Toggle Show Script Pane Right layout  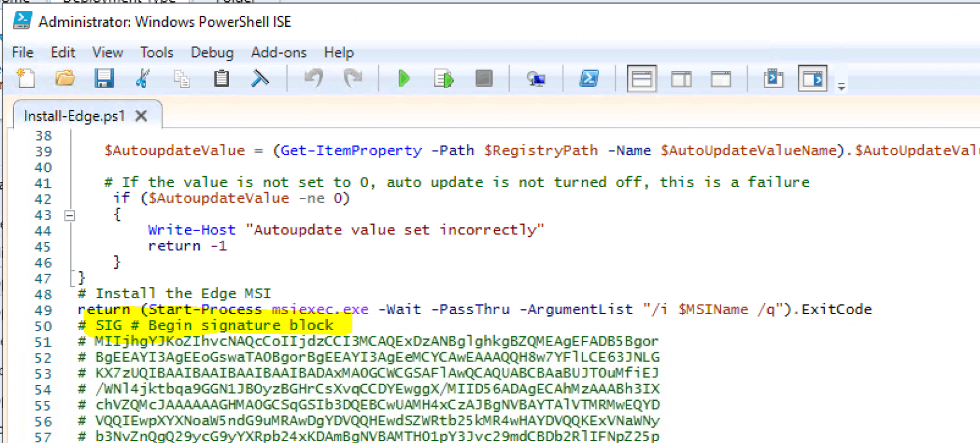coord(680,79)
